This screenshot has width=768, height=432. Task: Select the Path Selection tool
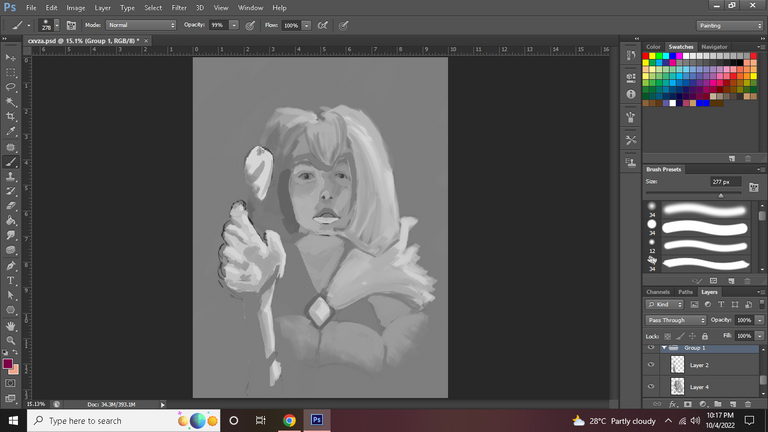[10, 295]
